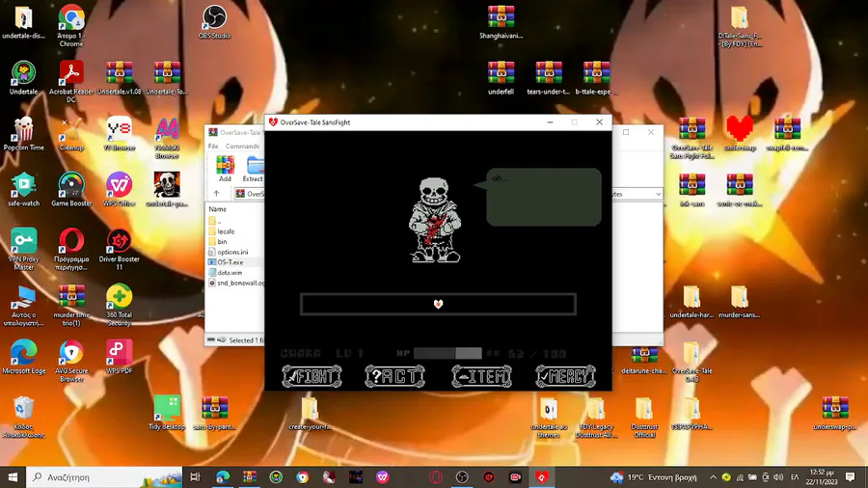Go up one folder level in WinRAR
Screen dimensions: 868x488
[x=216, y=194]
